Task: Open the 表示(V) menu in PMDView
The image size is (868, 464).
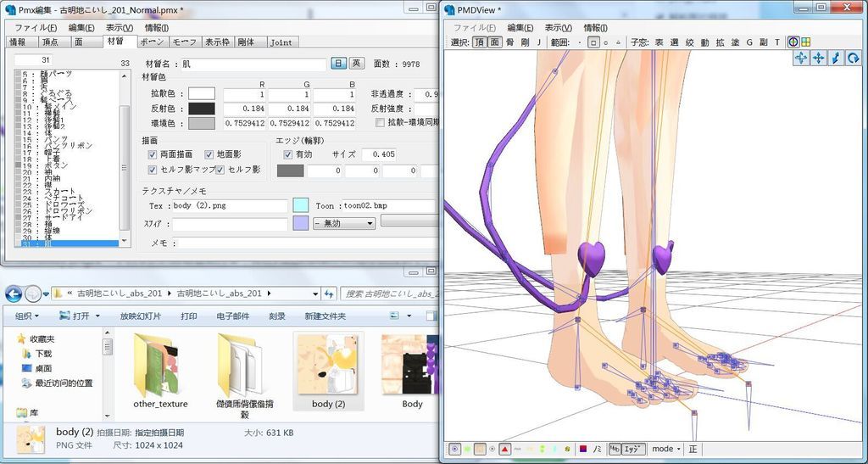Action: (x=559, y=27)
